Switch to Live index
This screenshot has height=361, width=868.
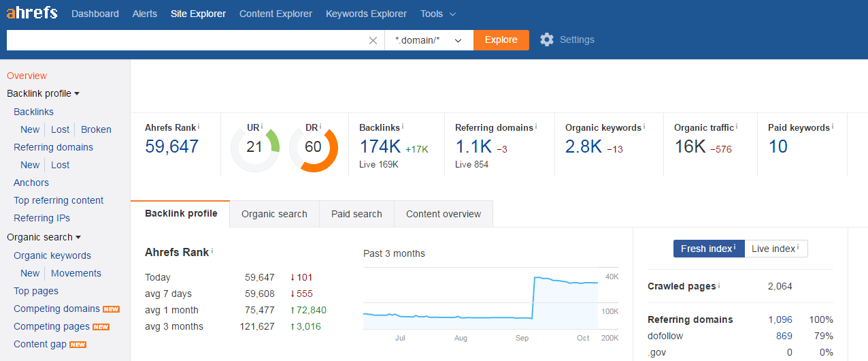pos(775,249)
